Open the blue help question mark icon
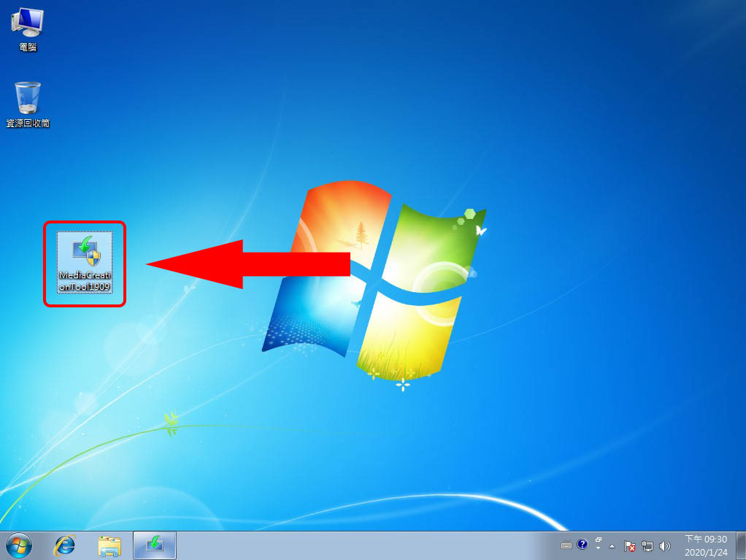 coord(582,544)
